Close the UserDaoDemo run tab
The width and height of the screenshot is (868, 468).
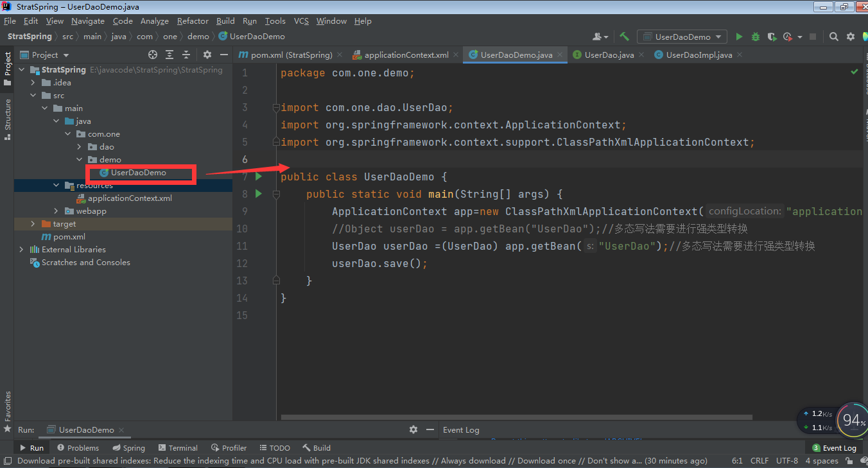121,430
